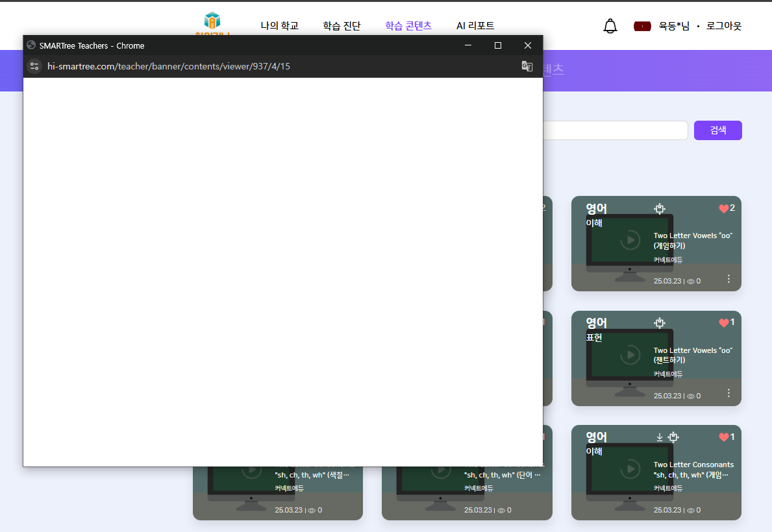Toggle heart like on 'oo' 게임하기 card
The height and width of the screenshot is (532, 772).
[724, 208]
